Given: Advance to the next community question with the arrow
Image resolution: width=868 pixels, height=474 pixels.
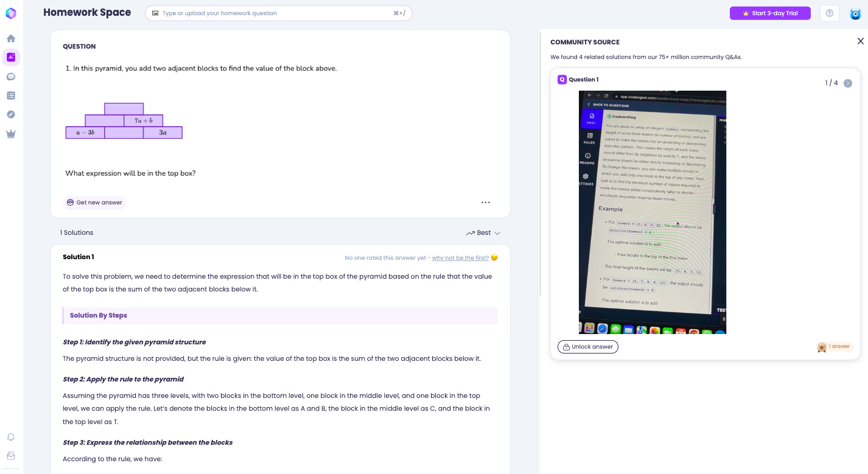Looking at the screenshot, I should click(848, 83).
